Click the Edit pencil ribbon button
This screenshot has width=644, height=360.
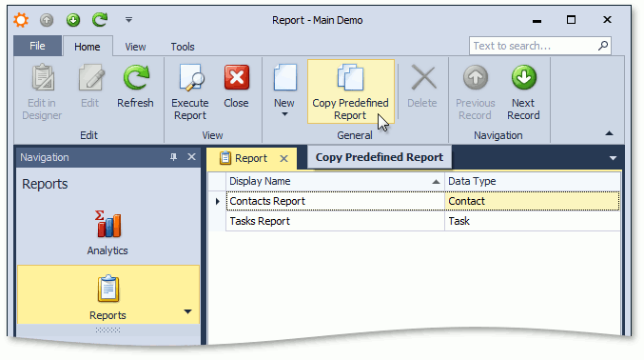(90, 87)
